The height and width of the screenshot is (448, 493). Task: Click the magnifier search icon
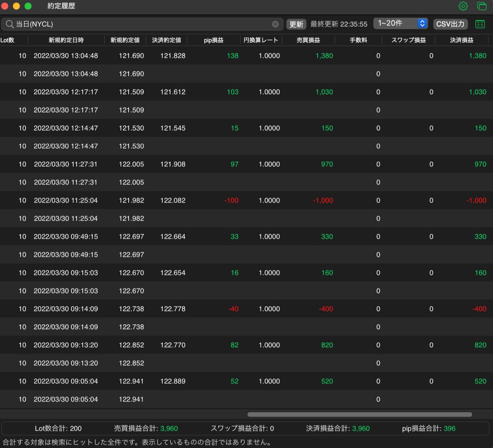[9, 24]
